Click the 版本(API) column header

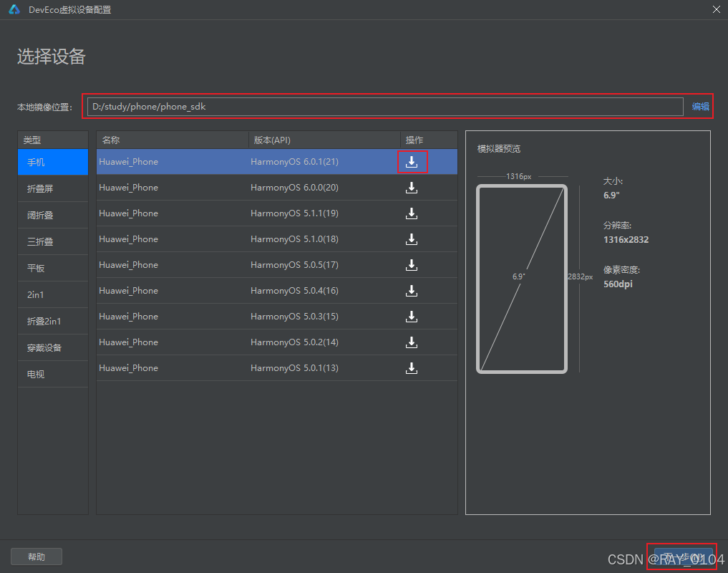pos(324,140)
